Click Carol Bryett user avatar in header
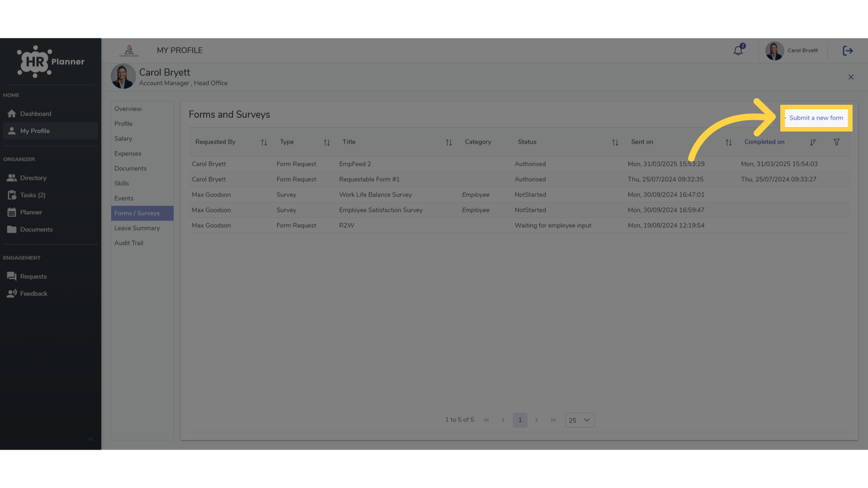This screenshot has height=488, width=868. coord(774,51)
